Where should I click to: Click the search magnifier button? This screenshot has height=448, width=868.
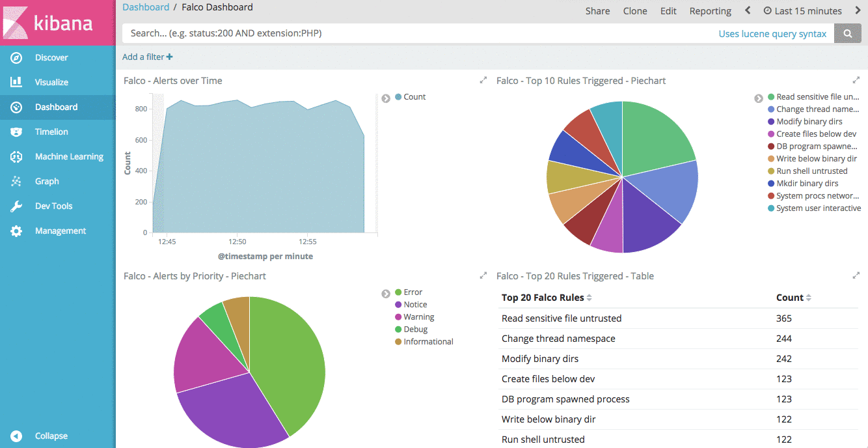848,34
